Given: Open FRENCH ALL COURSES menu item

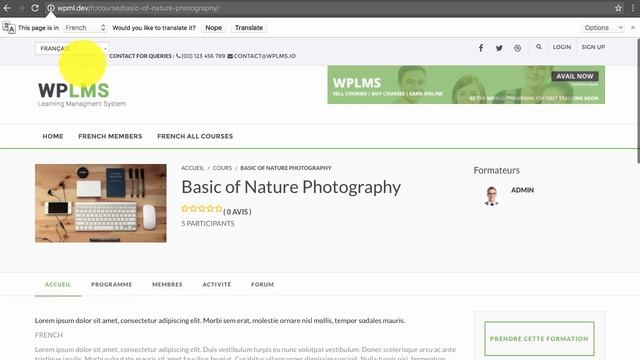Looking at the screenshot, I should (195, 136).
